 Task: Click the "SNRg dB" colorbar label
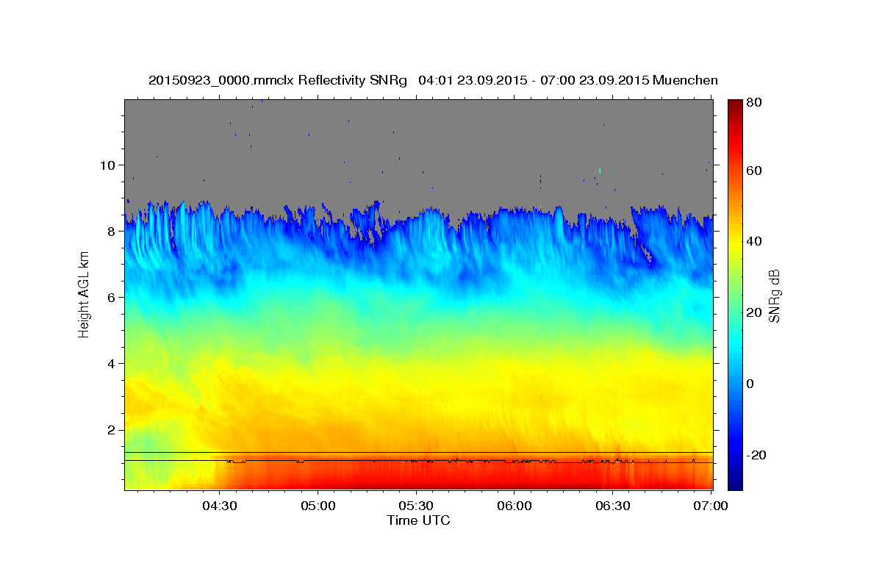coord(773,295)
